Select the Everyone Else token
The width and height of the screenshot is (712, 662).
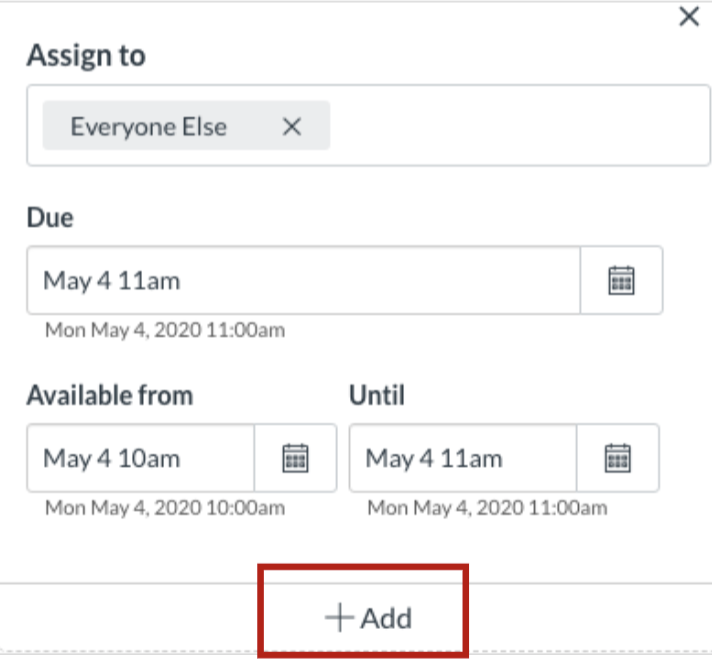[148, 126]
